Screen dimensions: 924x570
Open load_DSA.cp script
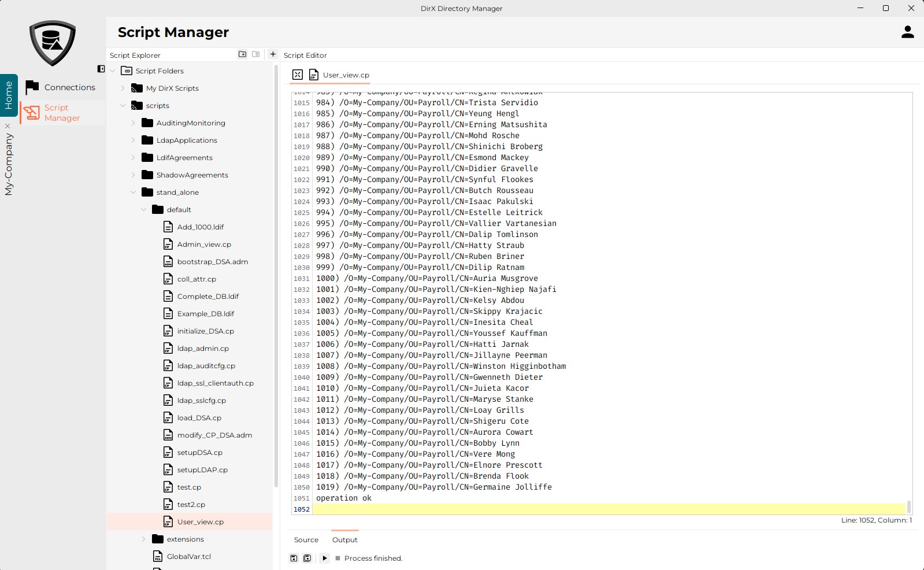click(x=199, y=418)
